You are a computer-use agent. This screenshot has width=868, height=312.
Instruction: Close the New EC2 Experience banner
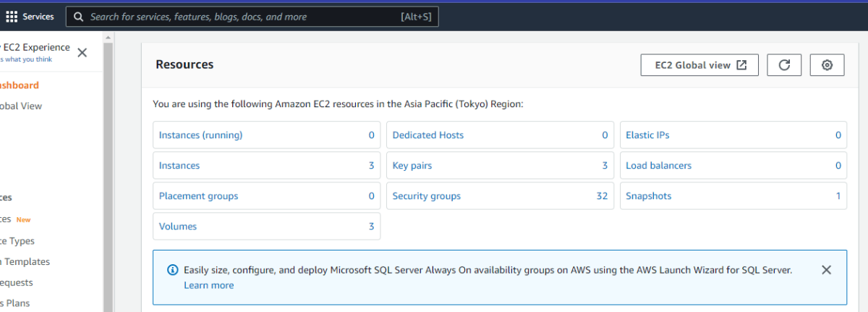coord(82,52)
